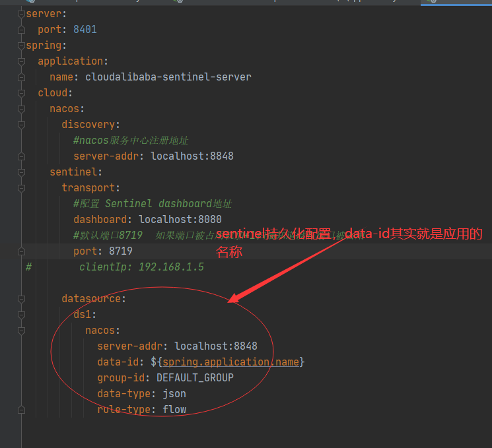Click the commented clientIp: 192.168.1.5 line

[x=141, y=267]
